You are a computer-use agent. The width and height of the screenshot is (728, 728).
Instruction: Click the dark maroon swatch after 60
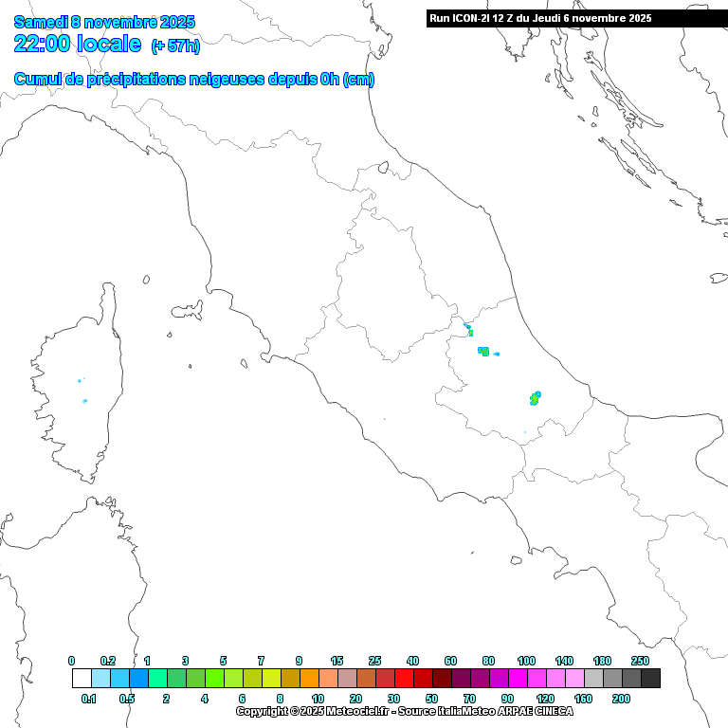pos(461,679)
